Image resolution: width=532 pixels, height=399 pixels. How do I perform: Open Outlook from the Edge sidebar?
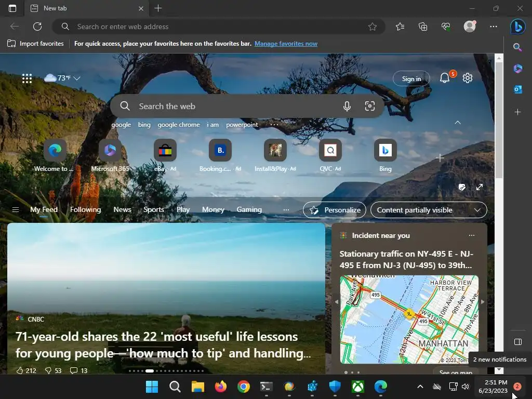coord(518,89)
